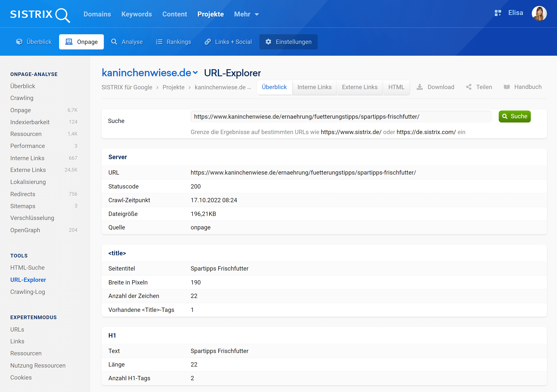Open Crawling in the sidebar
Viewport: 557px width, 392px height.
coord(22,98)
